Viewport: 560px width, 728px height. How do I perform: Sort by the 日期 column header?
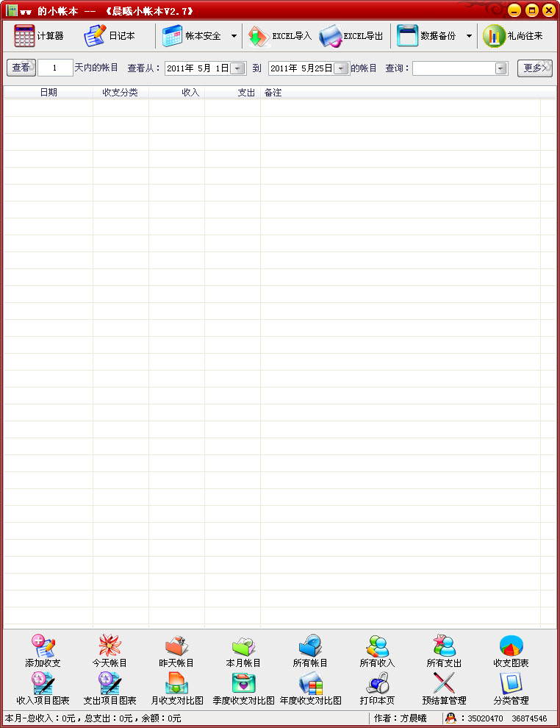coord(49,93)
